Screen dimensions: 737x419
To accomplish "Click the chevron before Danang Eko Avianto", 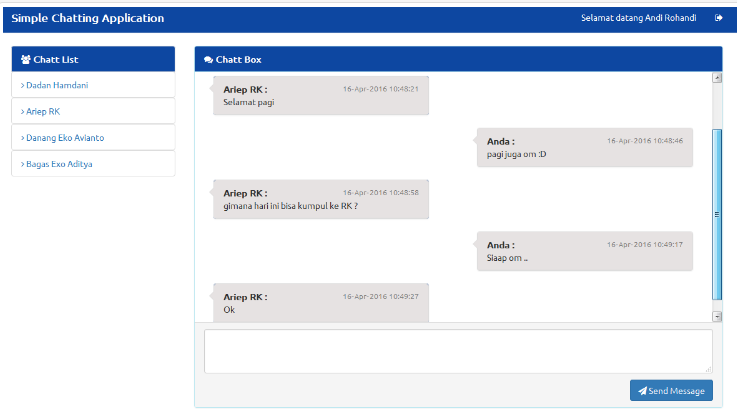I will click(23, 138).
